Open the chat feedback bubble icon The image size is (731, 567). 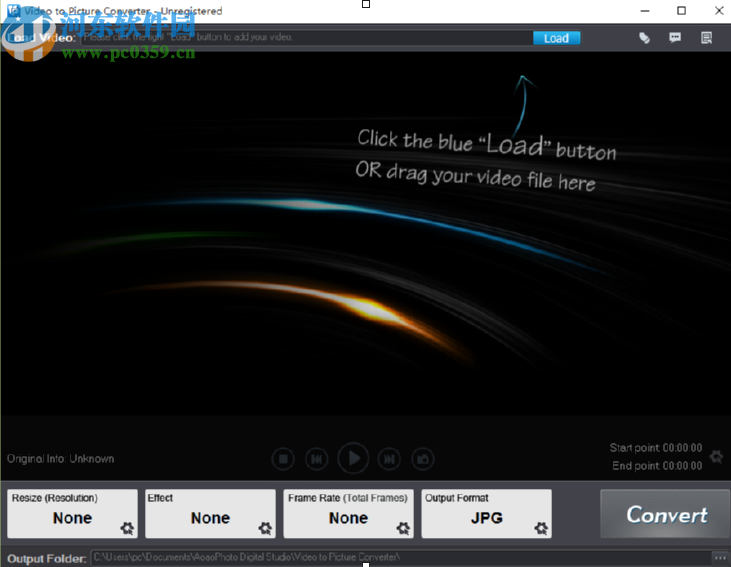pyautogui.click(x=675, y=37)
